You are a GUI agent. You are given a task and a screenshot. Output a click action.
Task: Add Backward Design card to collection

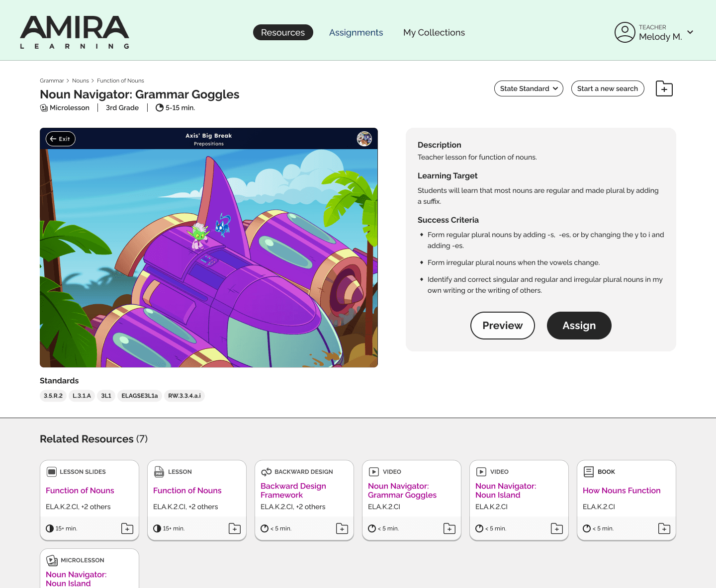[x=342, y=528]
